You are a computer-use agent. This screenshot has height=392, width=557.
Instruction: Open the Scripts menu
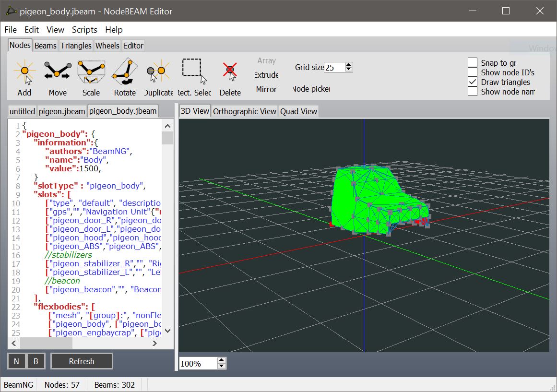(x=84, y=29)
